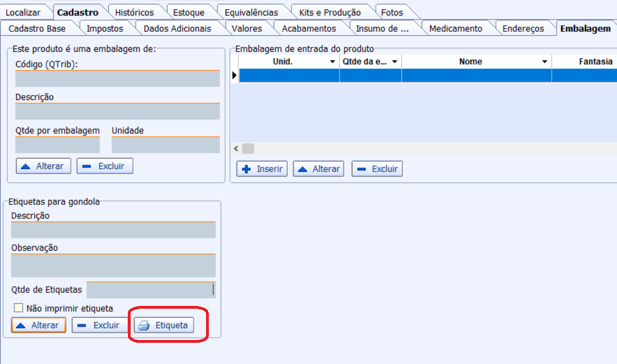617x364 pixels.
Task: Click Excluir under Embalagem de entrada grid
Action: click(377, 169)
